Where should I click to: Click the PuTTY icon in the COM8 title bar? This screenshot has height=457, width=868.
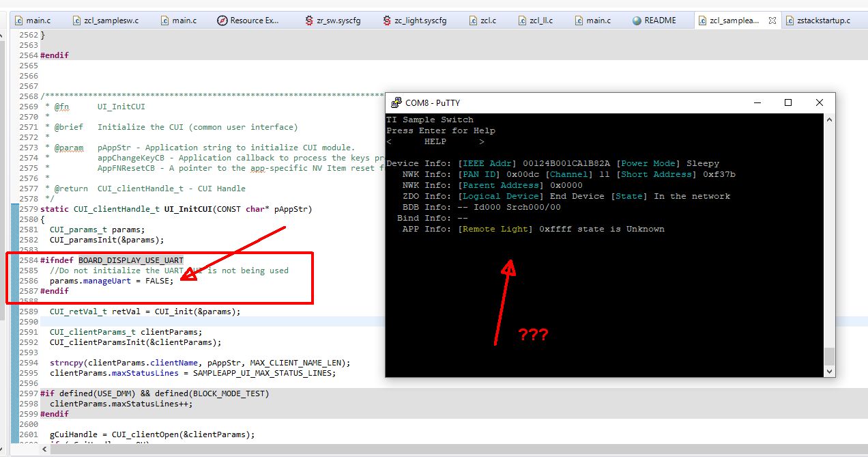tap(396, 102)
